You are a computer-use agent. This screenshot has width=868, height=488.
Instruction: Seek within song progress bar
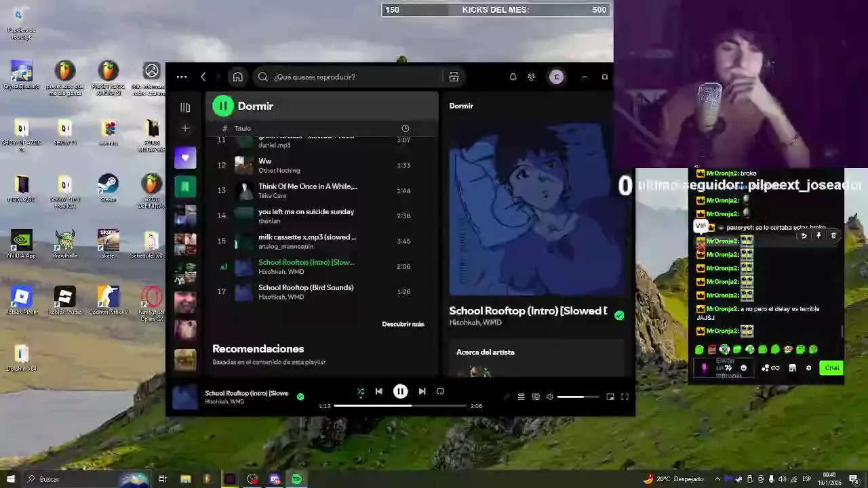401,405
